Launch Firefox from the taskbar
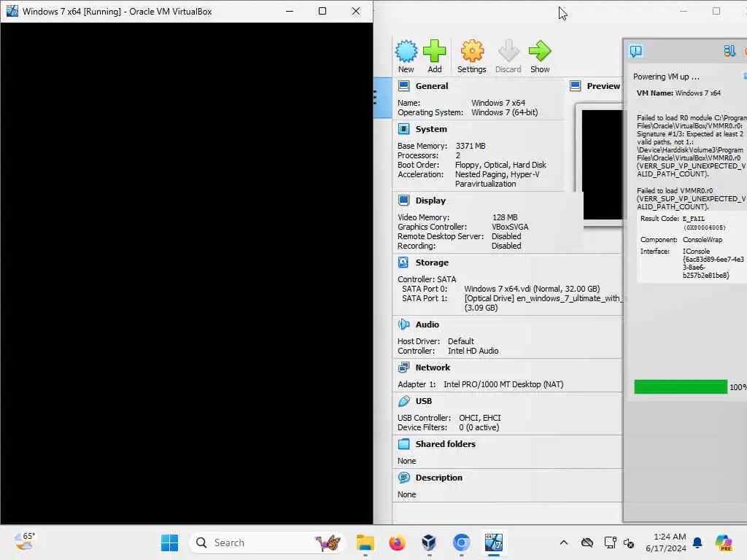The height and width of the screenshot is (560, 747). [397, 542]
